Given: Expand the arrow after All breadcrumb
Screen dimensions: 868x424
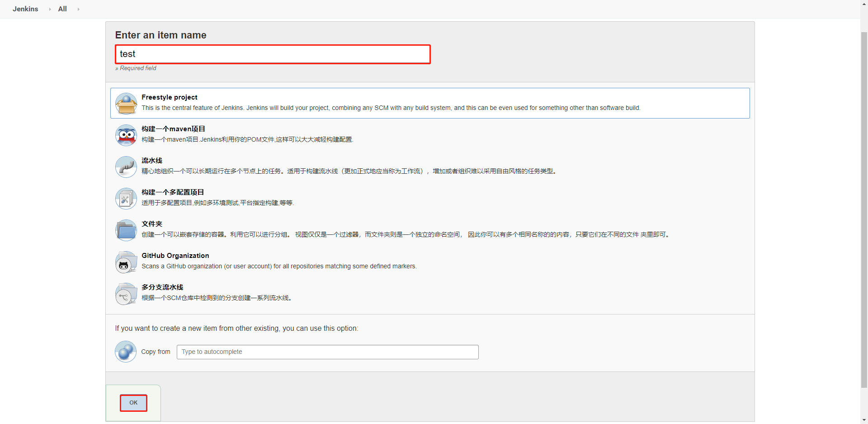Looking at the screenshot, I should (x=78, y=9).
